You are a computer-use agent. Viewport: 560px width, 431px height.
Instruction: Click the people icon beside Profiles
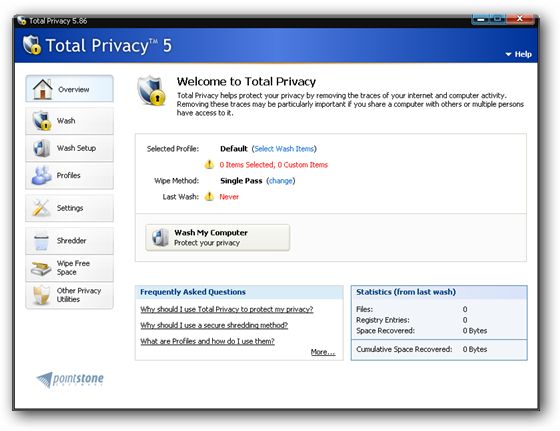point(41,175)
